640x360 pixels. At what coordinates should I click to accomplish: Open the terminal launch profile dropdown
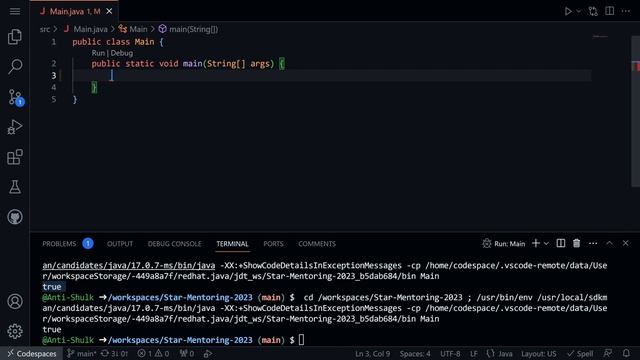(546, 244)
